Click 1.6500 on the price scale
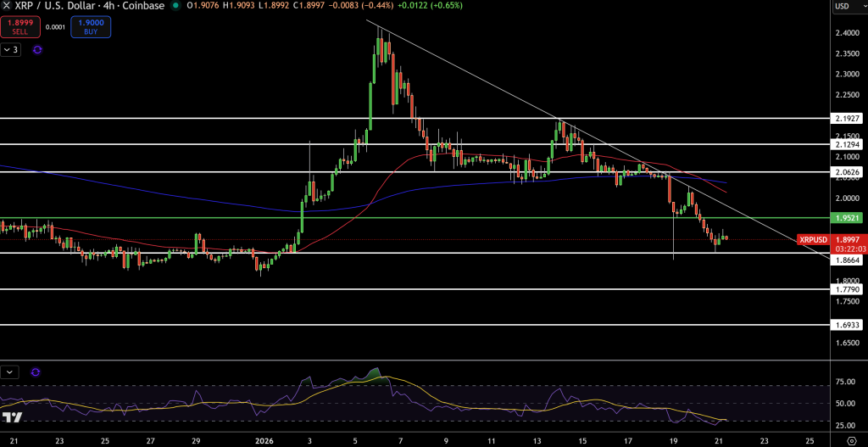Viewport: 868px width, 447px height. click(x=848, y=344)
